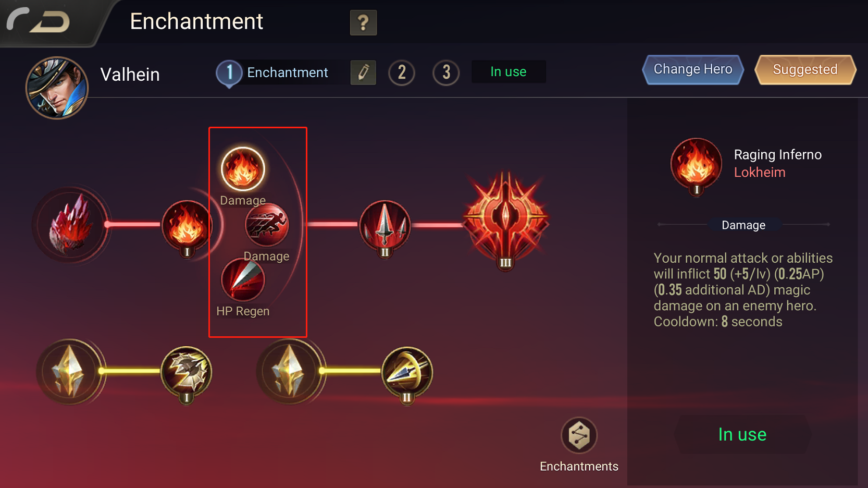
Task: Choose the running figure Damage enchantment
Action: coord(267,225)
